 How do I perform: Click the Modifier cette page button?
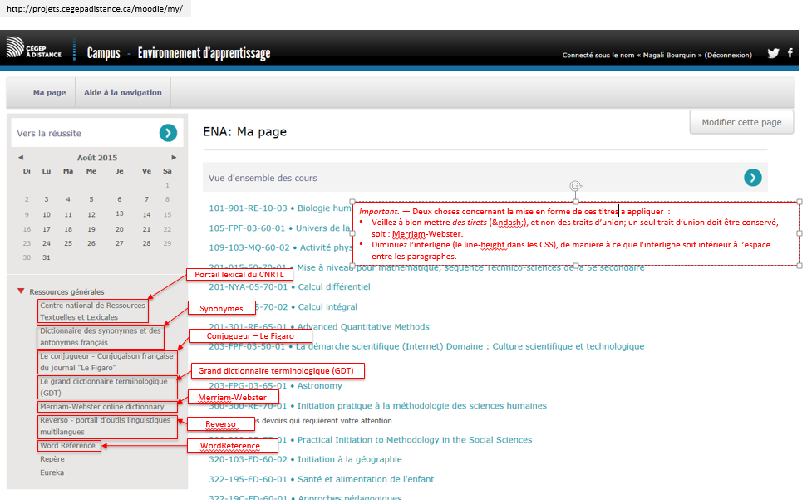(x=741, y=122)
